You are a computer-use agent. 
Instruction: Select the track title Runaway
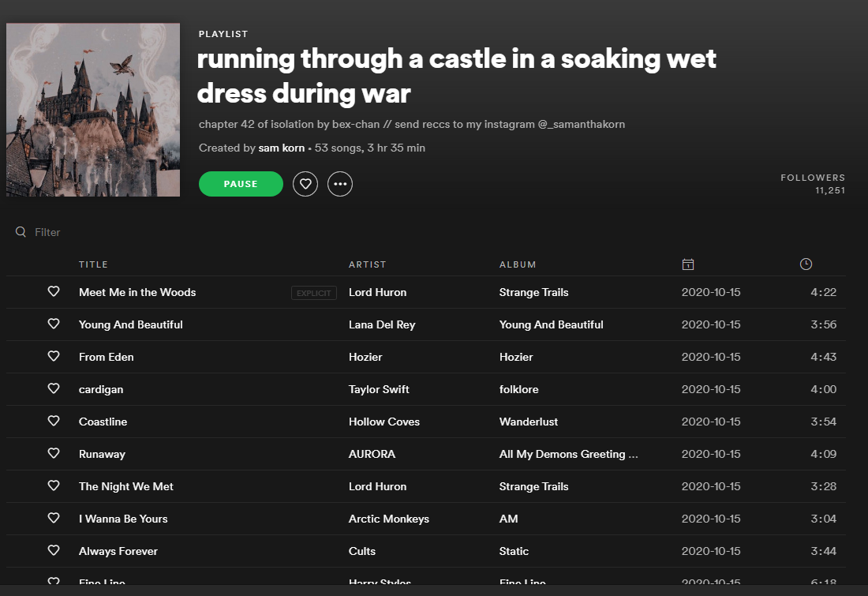click(x=102, y=454)
